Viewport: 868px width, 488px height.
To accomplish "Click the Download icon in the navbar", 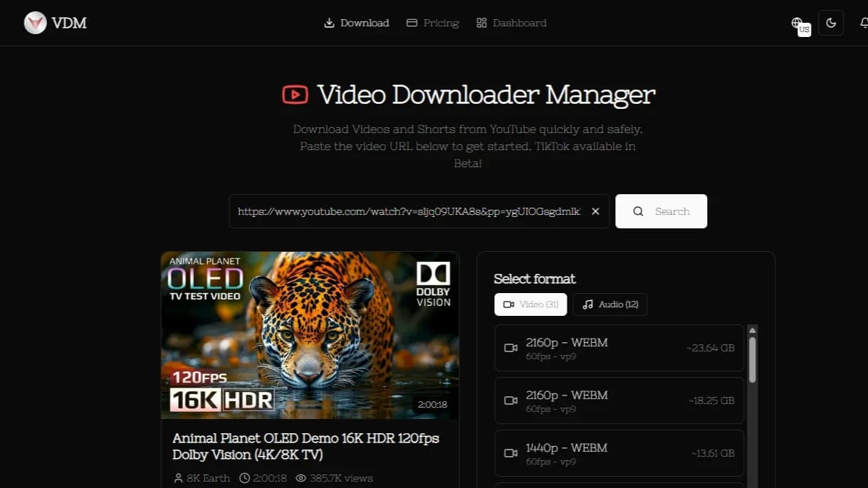I will point(329,23).
